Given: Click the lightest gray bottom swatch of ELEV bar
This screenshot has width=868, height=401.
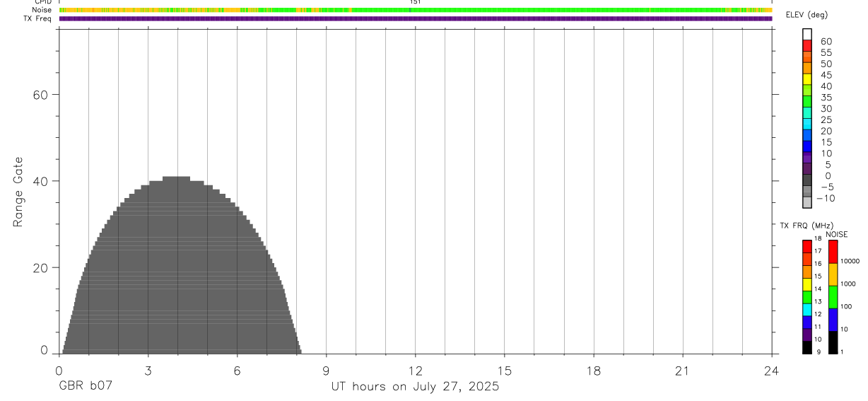Looking at the screenshot, I should click(807, 202).
